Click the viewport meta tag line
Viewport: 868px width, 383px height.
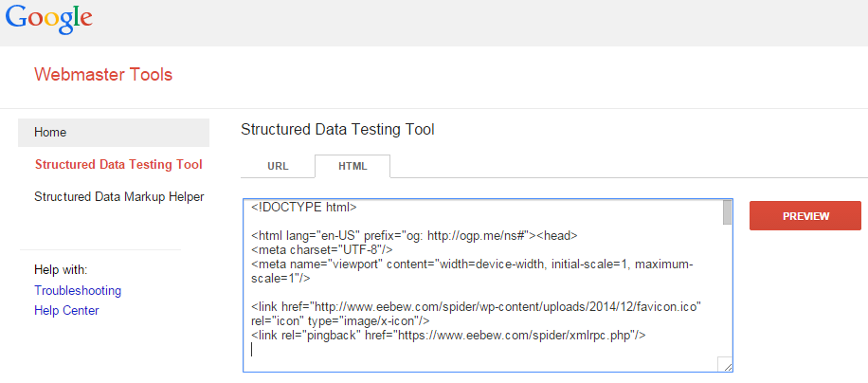click(472, 271)
